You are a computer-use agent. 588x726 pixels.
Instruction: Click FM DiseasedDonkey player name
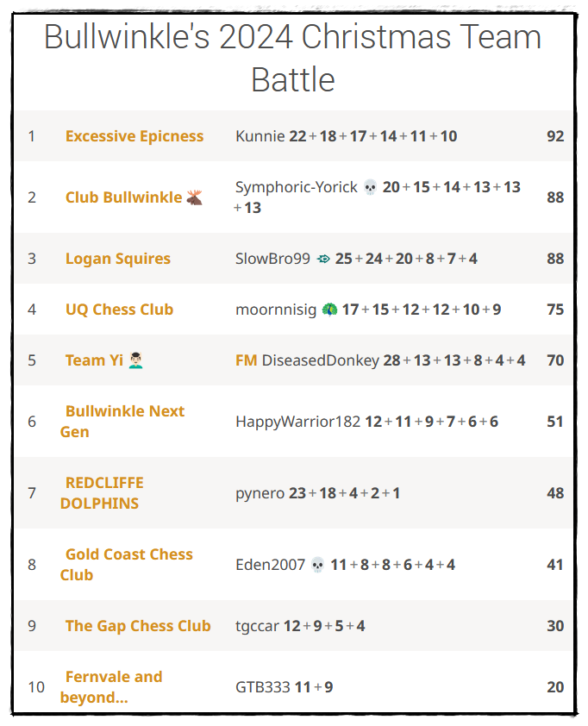307,360
